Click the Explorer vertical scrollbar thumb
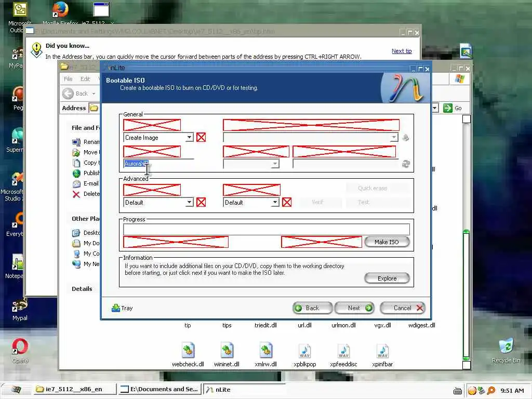 pos(467,294)
